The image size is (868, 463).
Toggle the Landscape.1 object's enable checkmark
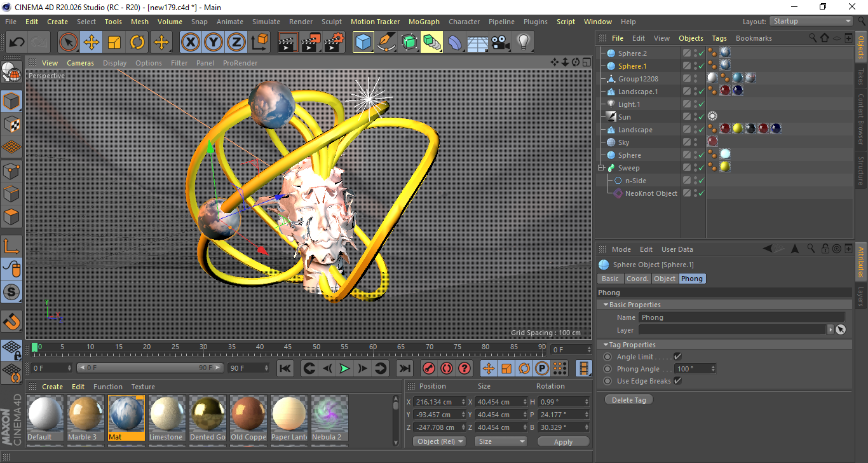(701, 92)
